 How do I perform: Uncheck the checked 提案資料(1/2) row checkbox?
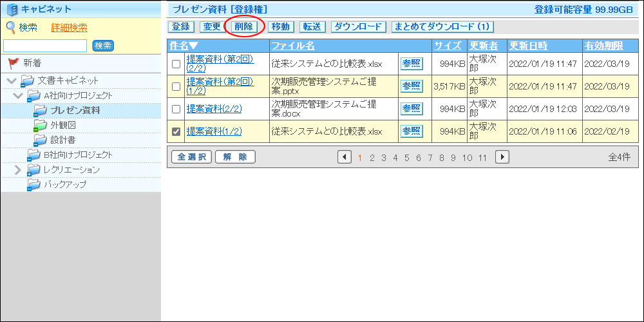[176, 131]
